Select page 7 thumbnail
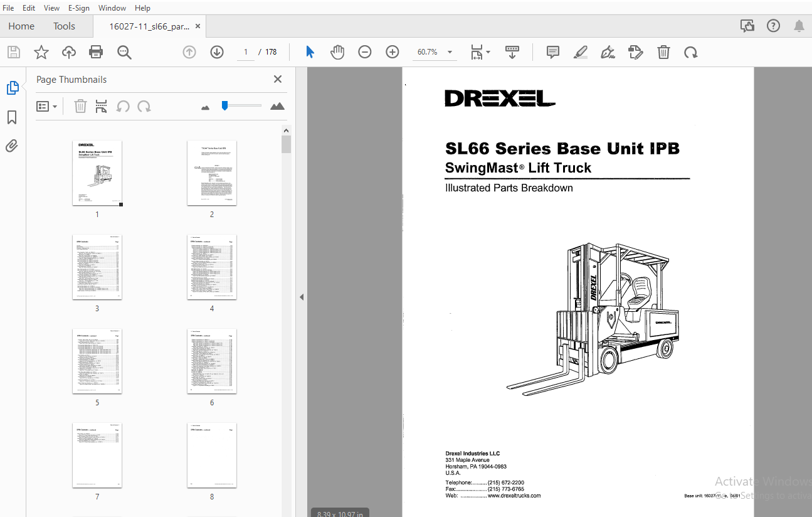The image size is (812, 517). click(97, 456)
